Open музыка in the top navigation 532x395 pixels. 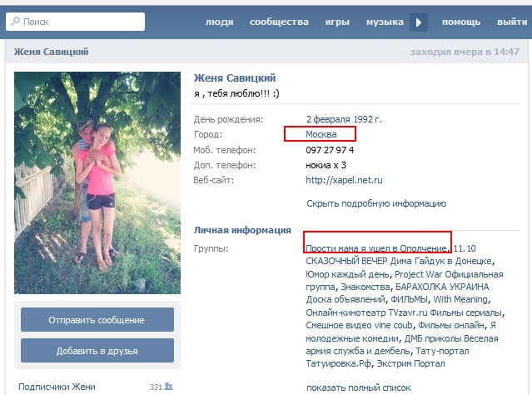385,22
